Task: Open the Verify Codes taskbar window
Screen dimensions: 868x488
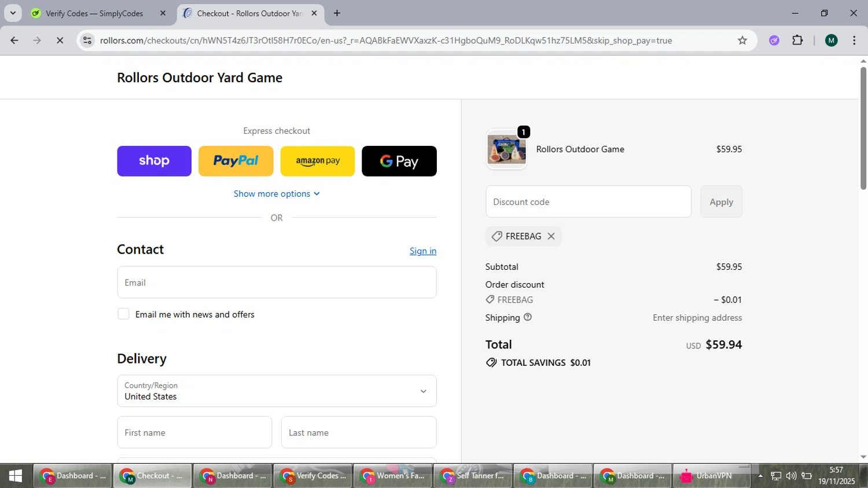Action: [312, 476]
